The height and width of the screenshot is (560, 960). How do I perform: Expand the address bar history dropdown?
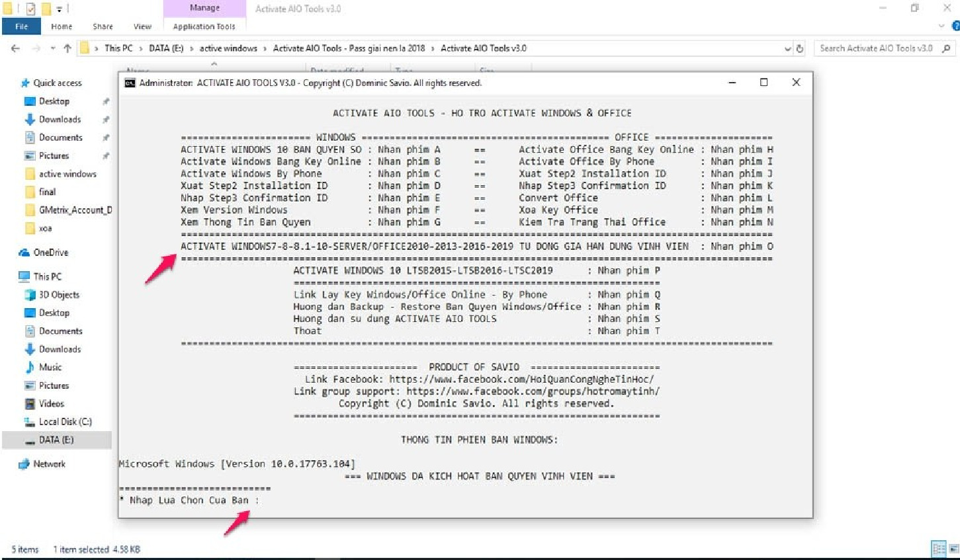click(x=787, y=48)
